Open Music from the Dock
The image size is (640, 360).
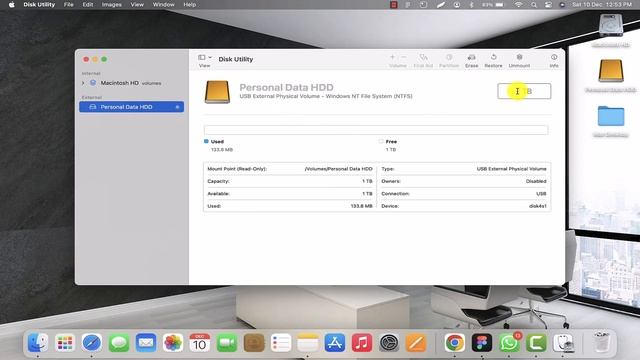pyautogui.click(x=362, y=342)
